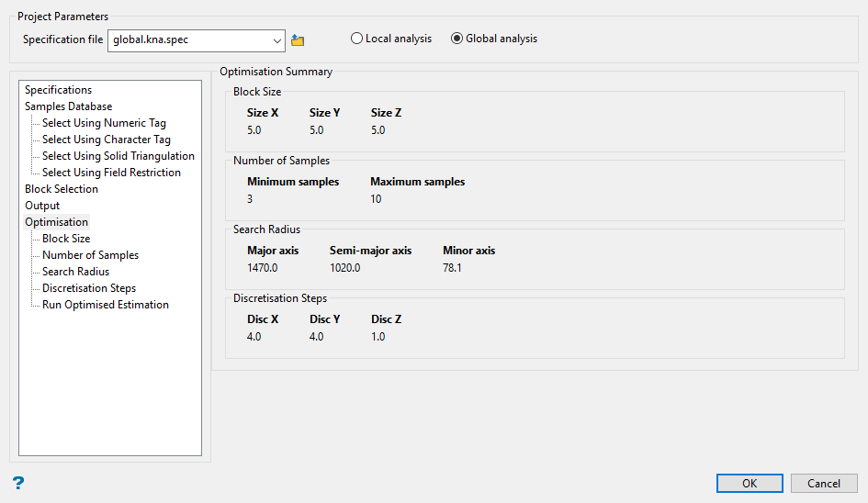868x503 pixels.
Task: Open the Output section
Action: tap(42, 206)
